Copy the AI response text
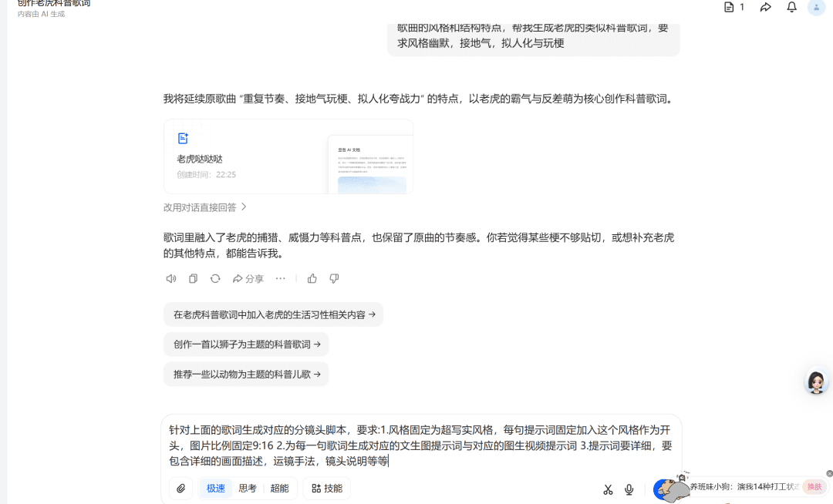The height and width of the screenshot is (504, 833). [194, 279]
